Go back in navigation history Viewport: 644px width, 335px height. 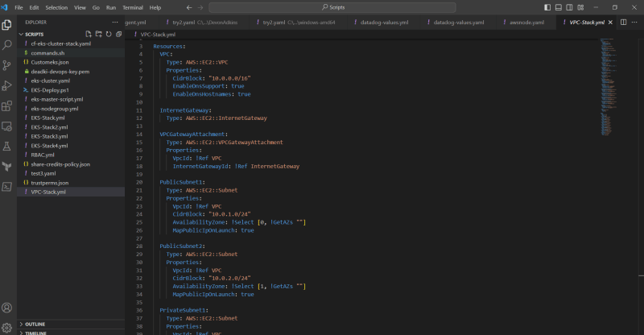coord(189,7)
